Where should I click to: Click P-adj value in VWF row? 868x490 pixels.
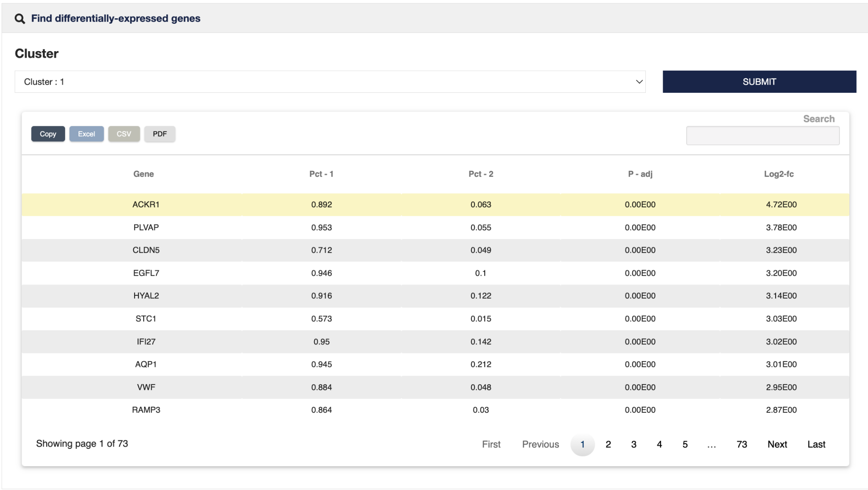click(640, 387)
